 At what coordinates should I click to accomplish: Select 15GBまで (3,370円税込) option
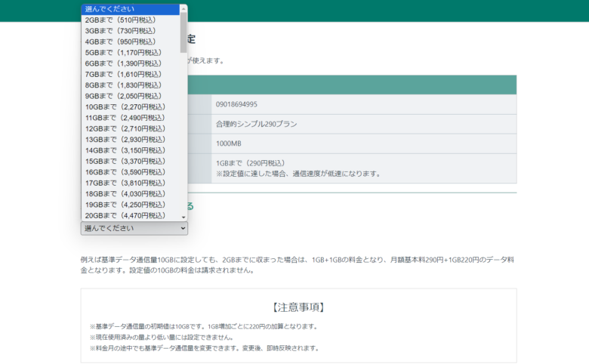click(130, 161)
